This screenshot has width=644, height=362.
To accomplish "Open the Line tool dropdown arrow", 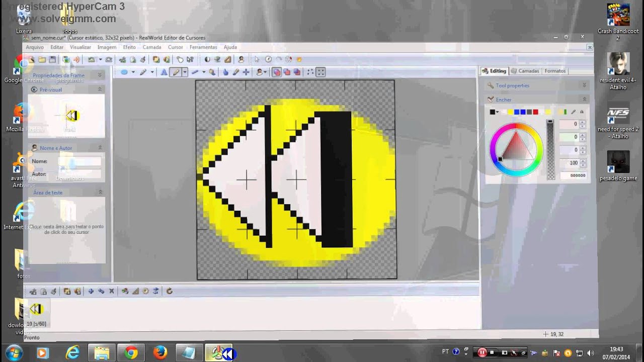I will 203,72.
